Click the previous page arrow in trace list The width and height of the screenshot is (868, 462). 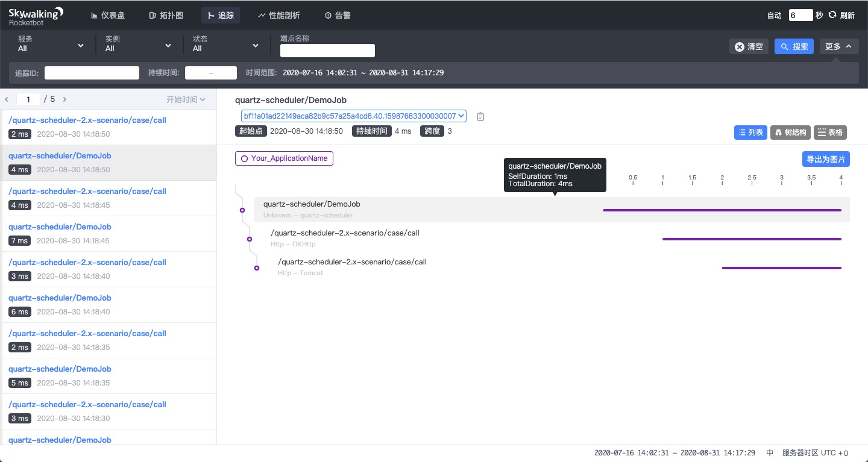point(6,99)
